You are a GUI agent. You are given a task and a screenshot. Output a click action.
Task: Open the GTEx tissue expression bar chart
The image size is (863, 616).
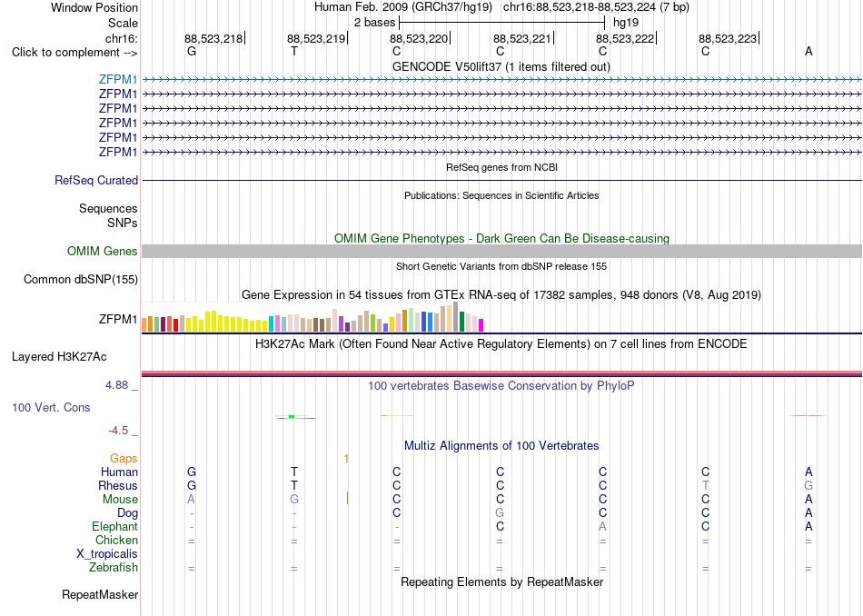click(312, 317)
